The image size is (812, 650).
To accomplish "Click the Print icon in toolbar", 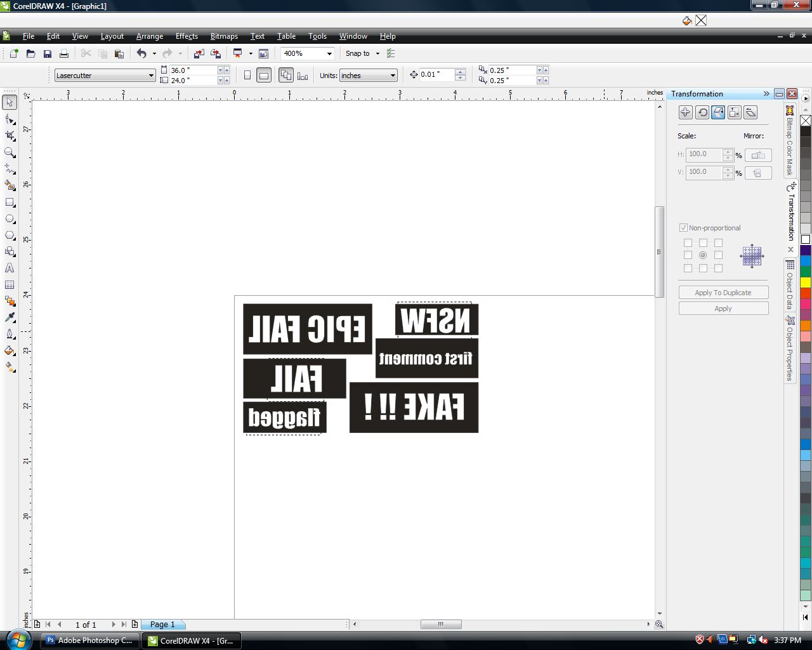I will 64,54.
